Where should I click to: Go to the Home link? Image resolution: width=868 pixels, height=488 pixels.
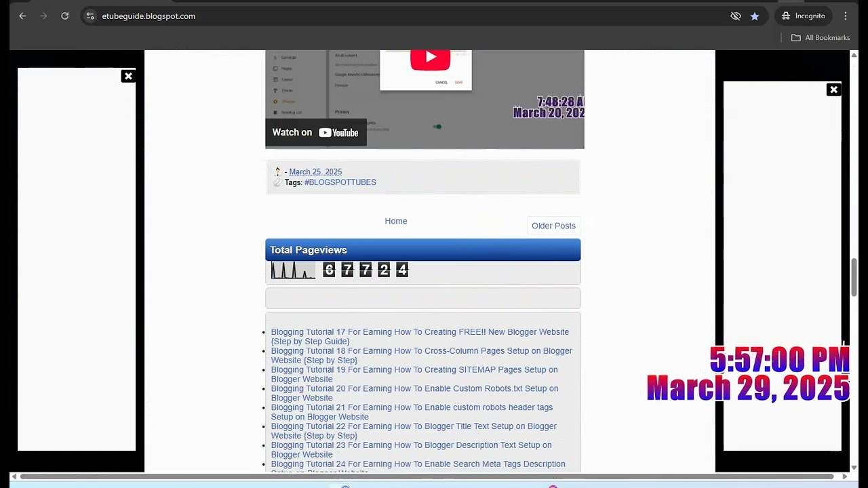pyautogui.click(x=396, y=221)
